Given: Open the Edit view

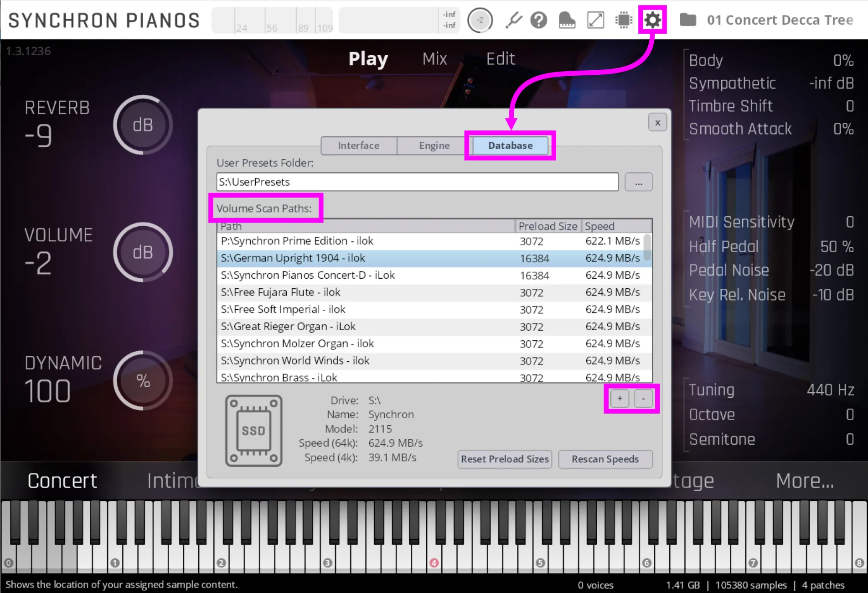Looking at the screenshot, I should 500,59.
